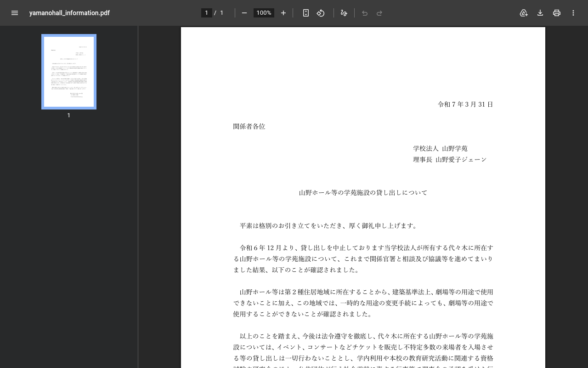Rotate the document counterclockwise

click(x=321, y=13)
